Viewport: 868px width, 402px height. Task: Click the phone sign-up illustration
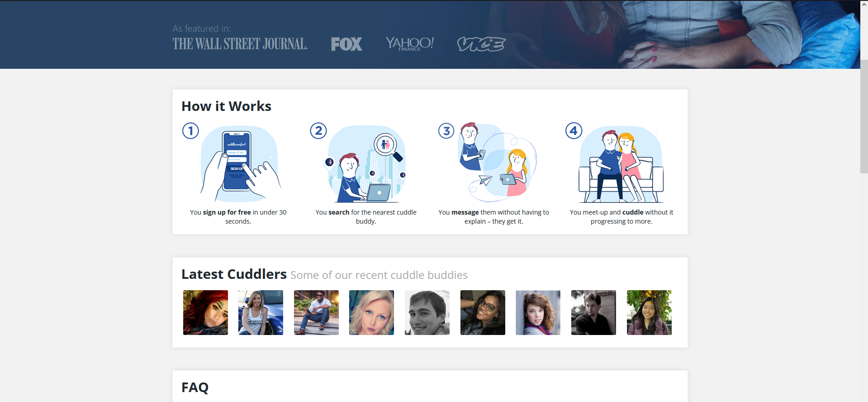pos(240,164)
